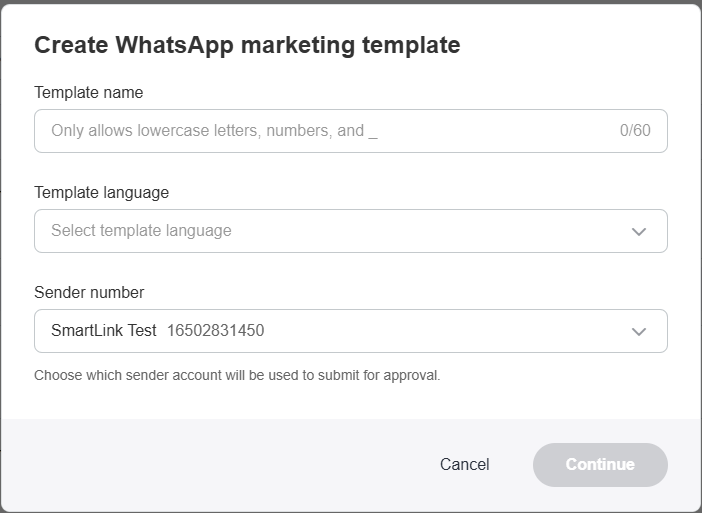Click the "Sender number" field label
The image size is (702, 513).
(x=89, y=293)
